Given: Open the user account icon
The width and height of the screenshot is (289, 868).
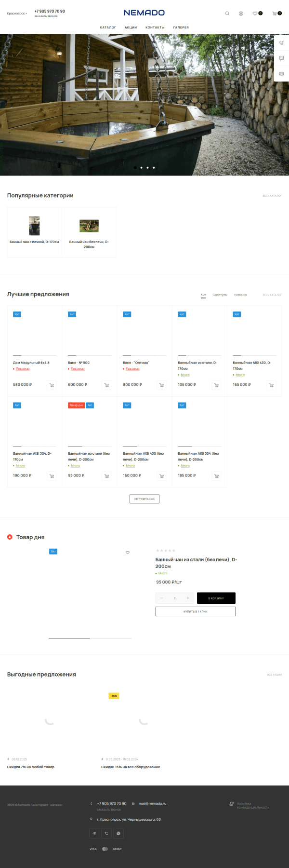Looking at the screenshot, I should (241, 14).
